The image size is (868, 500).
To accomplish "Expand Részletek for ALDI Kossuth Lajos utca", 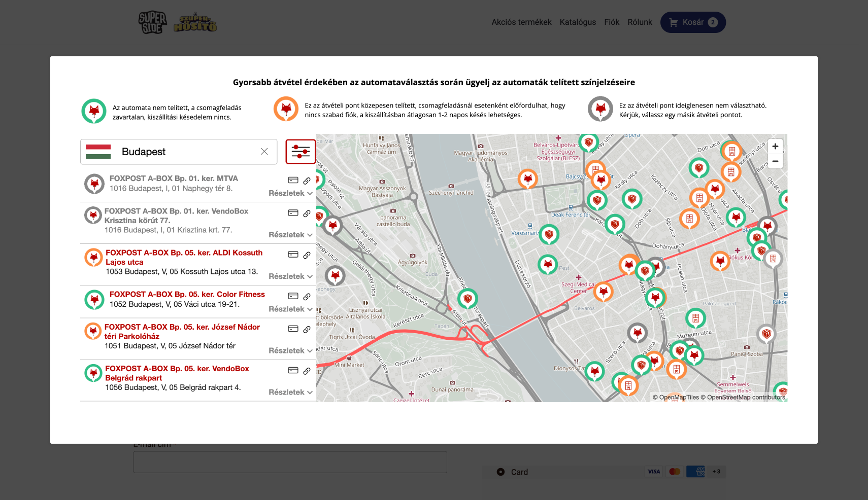I will (290, 276).
